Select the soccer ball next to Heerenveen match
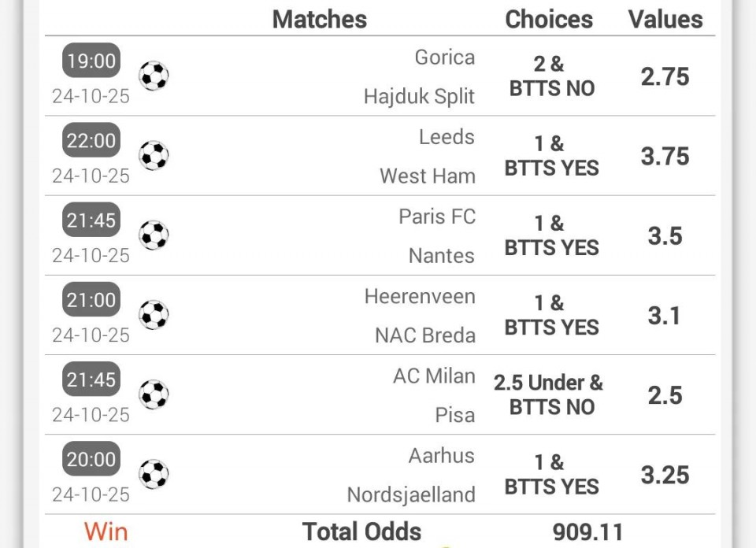 [x=154, y=315]
